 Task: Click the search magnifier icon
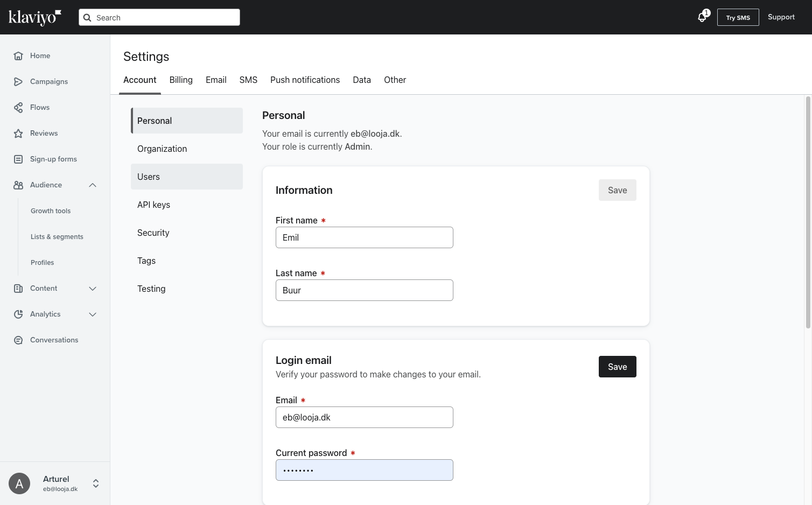coord(87,18)
